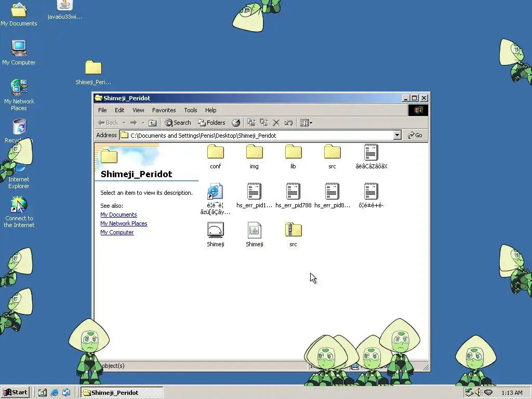The height and width of the screenshot is (399, 532).
Task: Click the Forward arrow toolbar button
Action: pos(134,123)
